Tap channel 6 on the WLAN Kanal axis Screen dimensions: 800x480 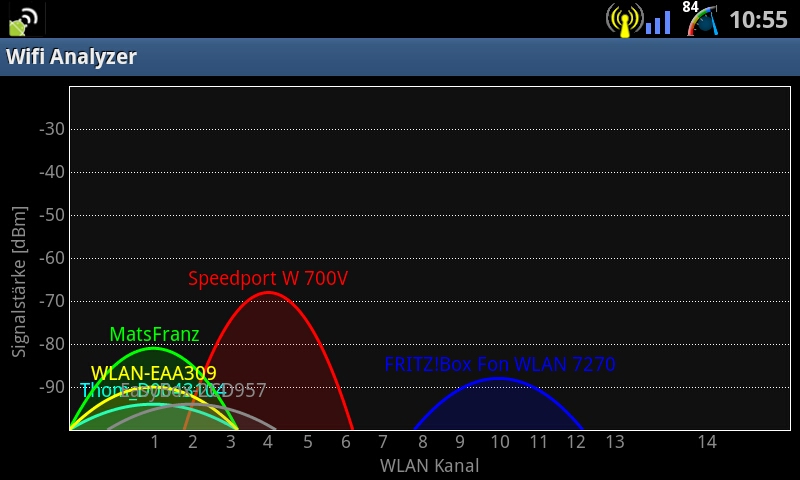point(345,442)
